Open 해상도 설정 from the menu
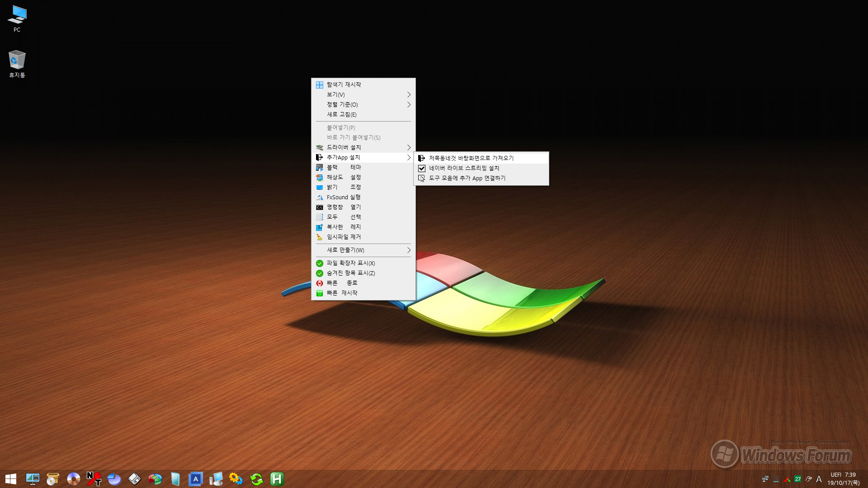Image resolution: width=868 pixels, height=488 pixels. tap(363, 177)
